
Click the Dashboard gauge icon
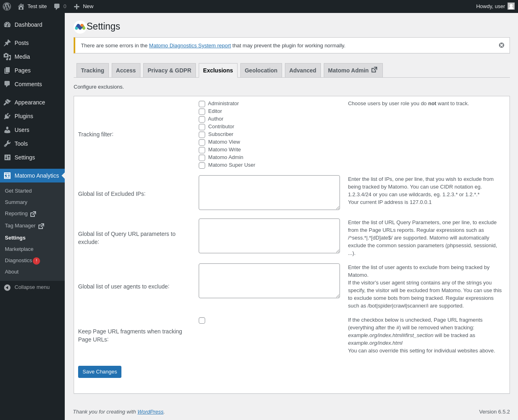click(x=7, y=25)
